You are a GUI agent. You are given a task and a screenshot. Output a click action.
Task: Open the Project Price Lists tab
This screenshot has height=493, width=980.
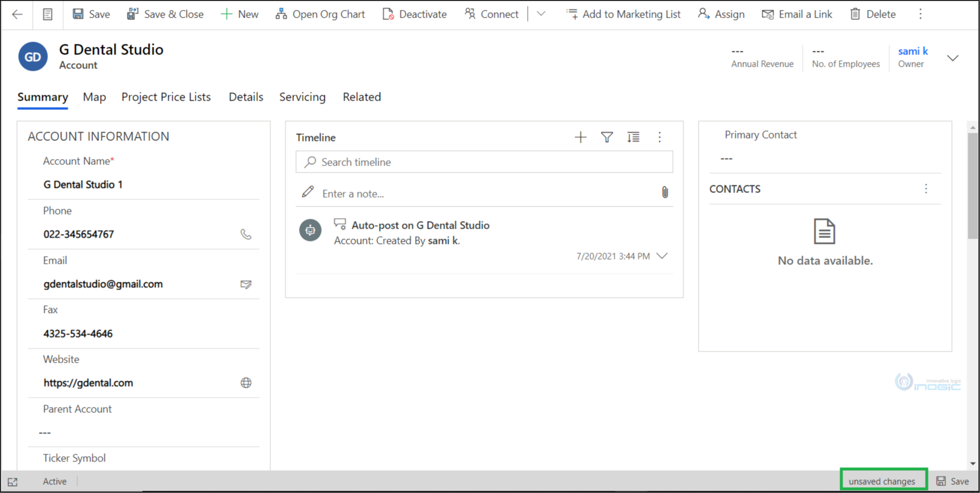(x=166, y=97)
